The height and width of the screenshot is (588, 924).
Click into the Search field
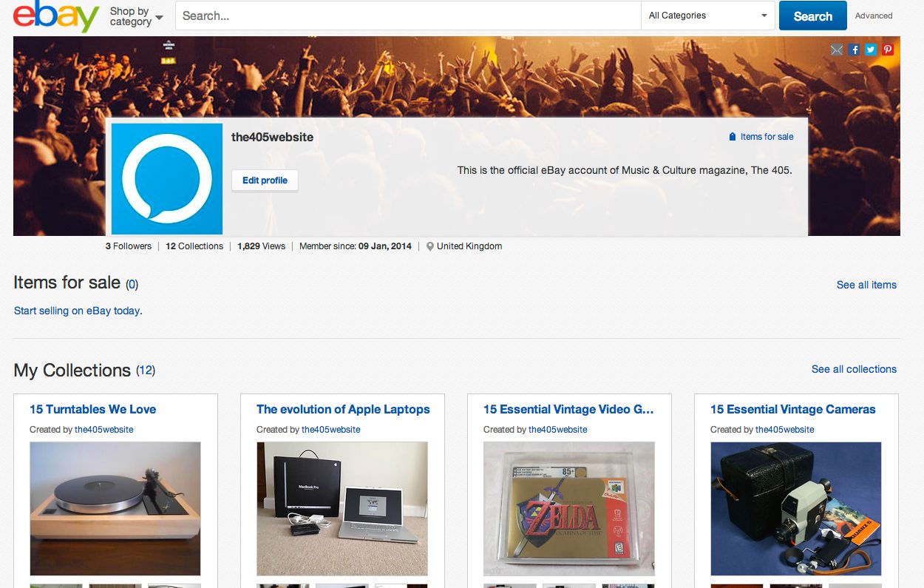[x=408, y=16]
